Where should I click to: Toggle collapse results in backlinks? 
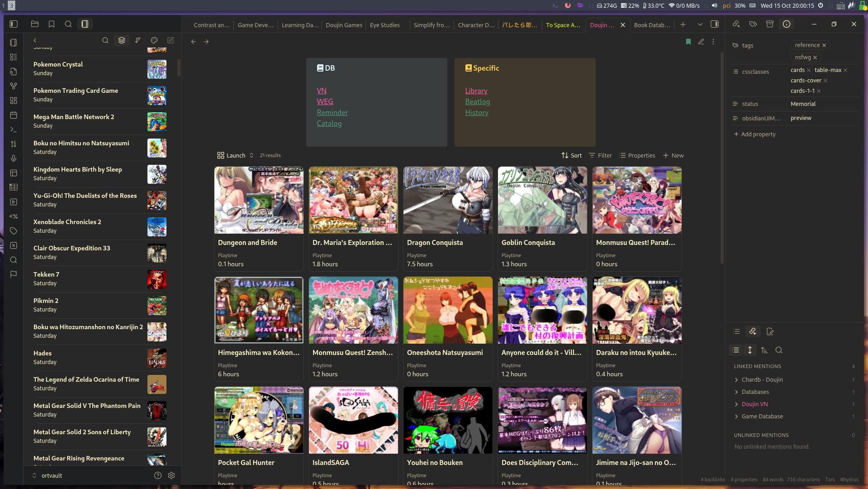coord(736,350)
